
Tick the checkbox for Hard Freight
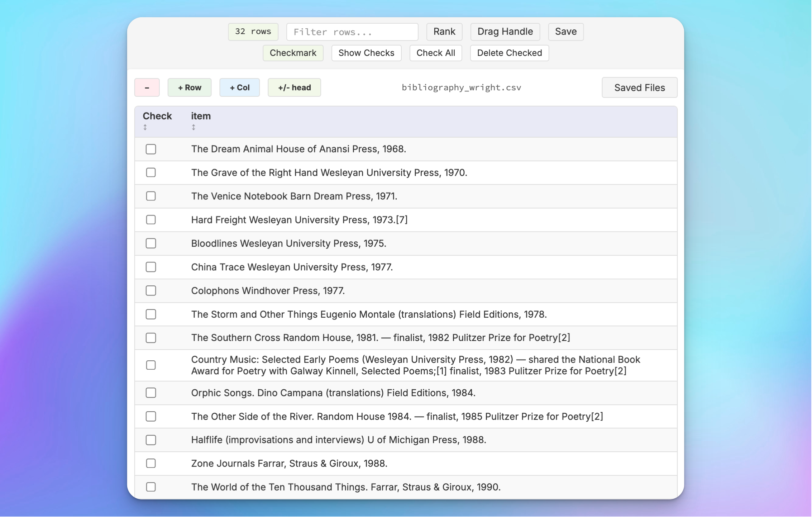click(151, 220)
